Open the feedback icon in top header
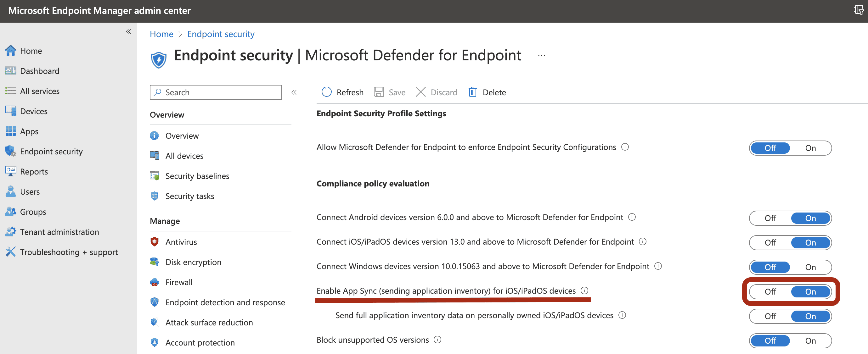 859,10
